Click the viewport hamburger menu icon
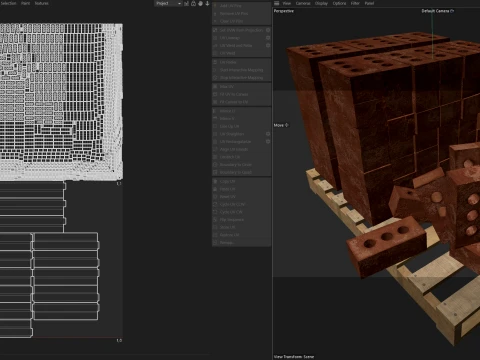 click(x=277, y=3)
